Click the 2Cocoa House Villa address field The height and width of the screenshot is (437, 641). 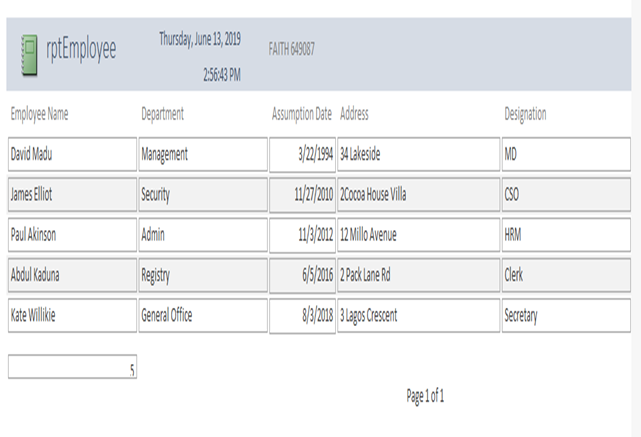coord(419,194)
